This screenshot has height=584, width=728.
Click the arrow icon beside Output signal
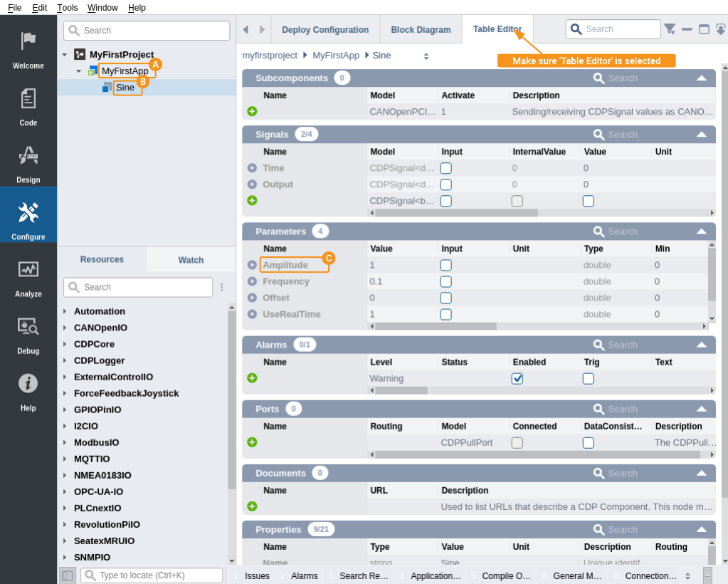click(252, 184)
